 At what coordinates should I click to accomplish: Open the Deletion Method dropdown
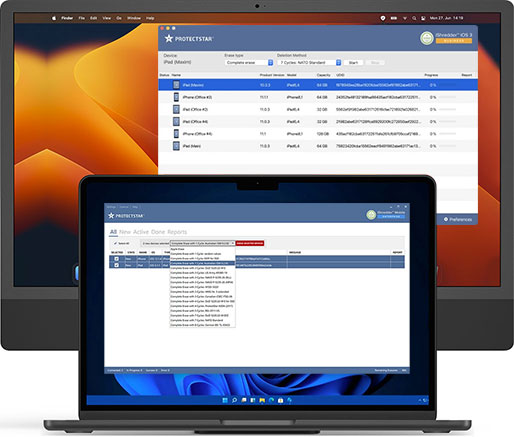tap(310, 63)
